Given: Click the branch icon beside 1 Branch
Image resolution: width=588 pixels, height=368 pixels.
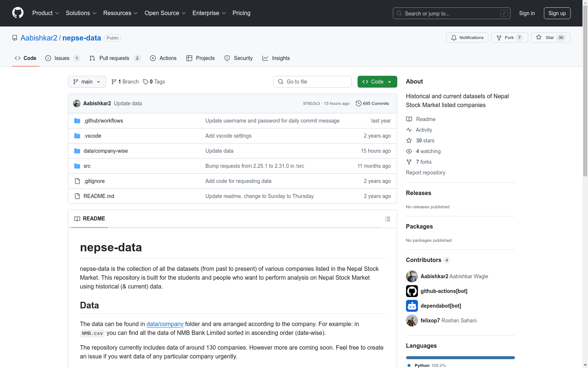Looking at the screenshot, I should tap(114, 82).
